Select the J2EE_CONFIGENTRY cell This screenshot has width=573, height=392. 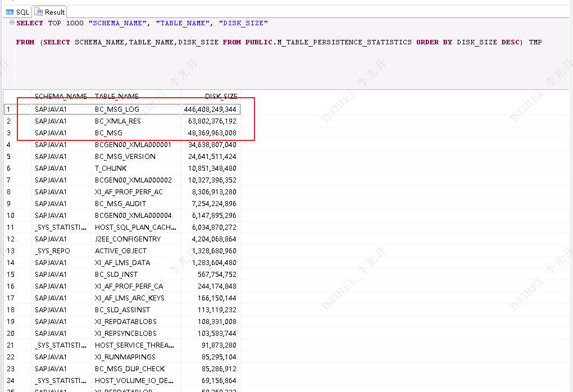136,239
